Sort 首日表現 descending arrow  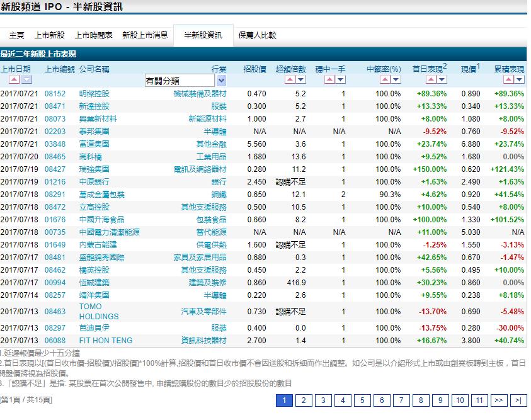pos(442,79)
